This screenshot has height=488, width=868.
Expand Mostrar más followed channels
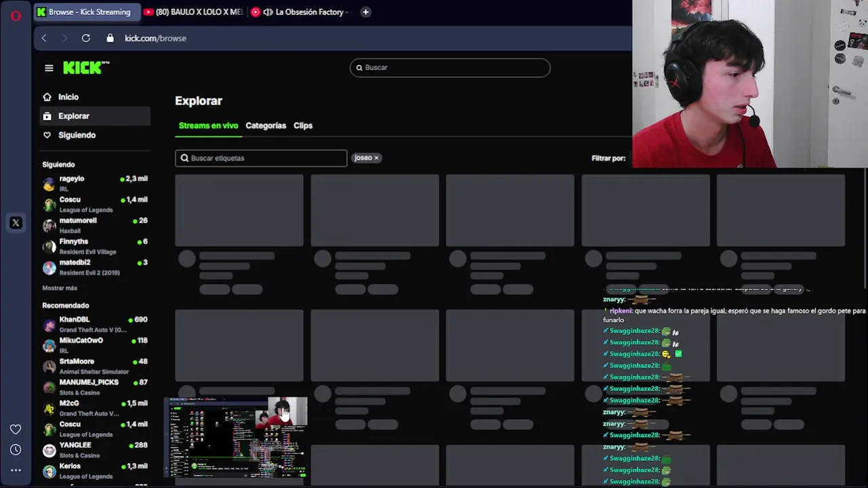[60, 288]
